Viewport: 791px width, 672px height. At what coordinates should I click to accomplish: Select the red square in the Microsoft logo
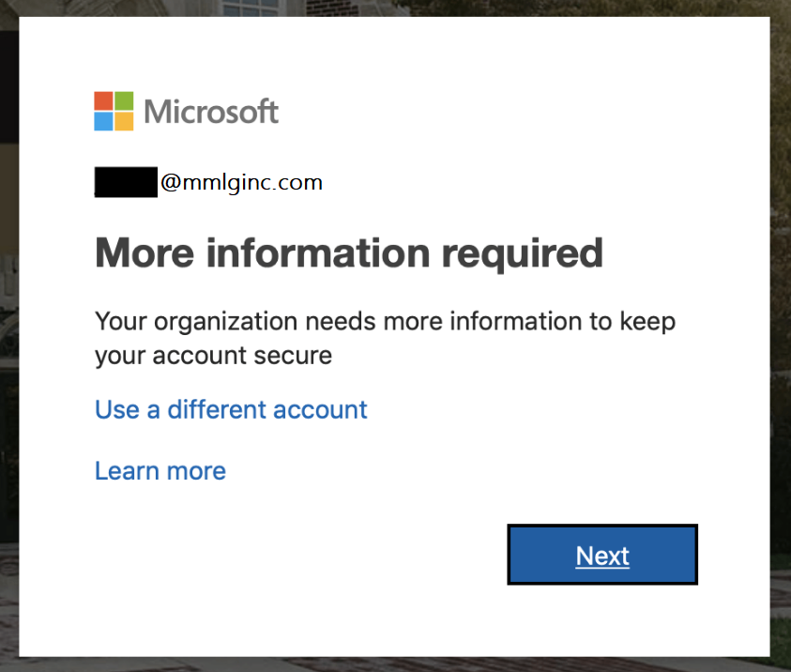tap(101, 99)
